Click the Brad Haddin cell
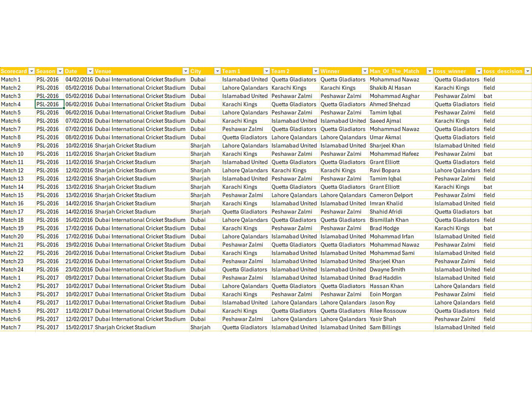The image size is (532, 399). 401,278
